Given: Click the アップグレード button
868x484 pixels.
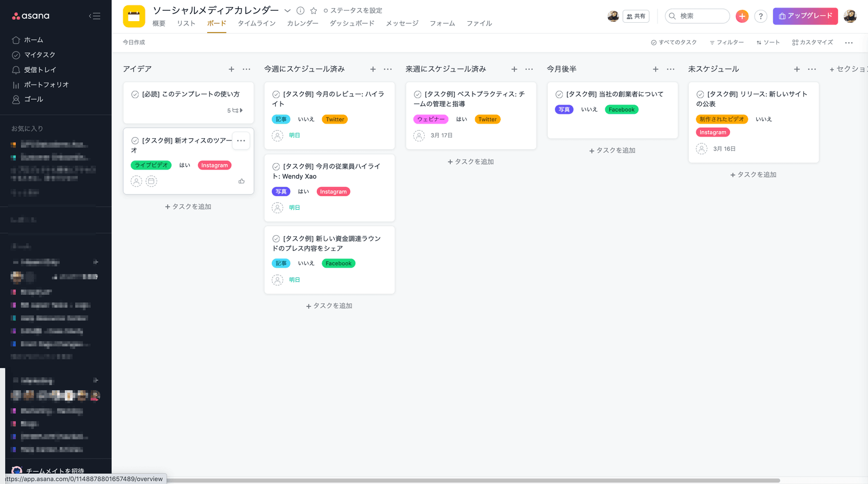Looking at the screenshot, I should click(x=805, y=16).
